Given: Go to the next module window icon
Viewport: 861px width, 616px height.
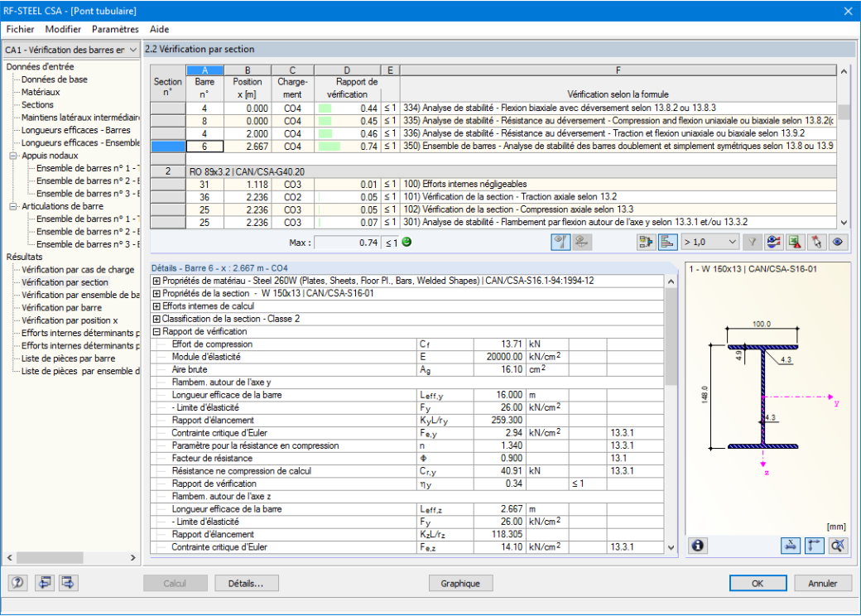Looking at the screenshot, I should pos(68,583).
